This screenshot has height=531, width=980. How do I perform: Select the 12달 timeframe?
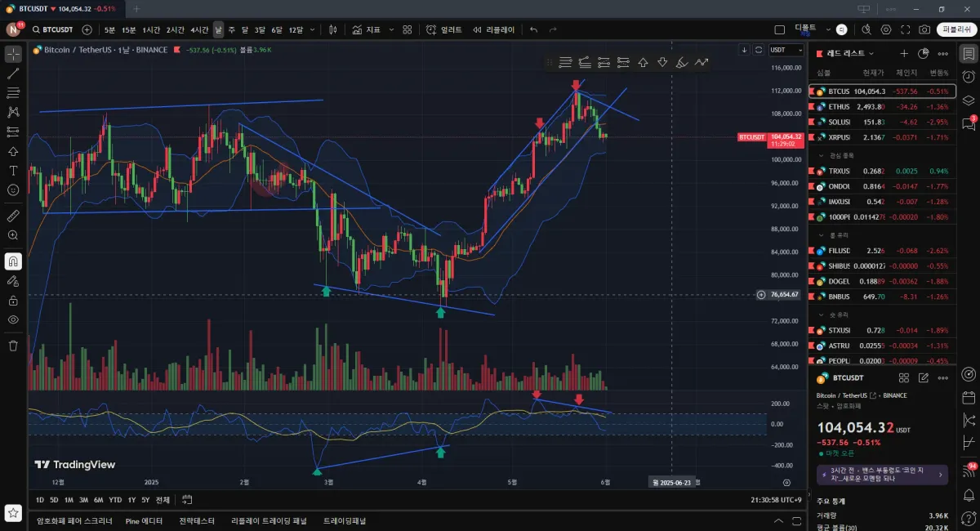(x=296, y=29)
